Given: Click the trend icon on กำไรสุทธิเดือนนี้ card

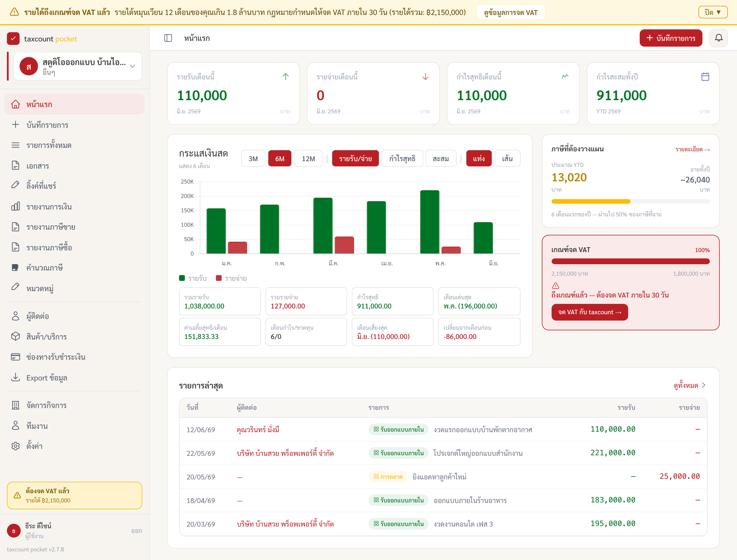Looking at the screenshot, I should coord(565,77).
